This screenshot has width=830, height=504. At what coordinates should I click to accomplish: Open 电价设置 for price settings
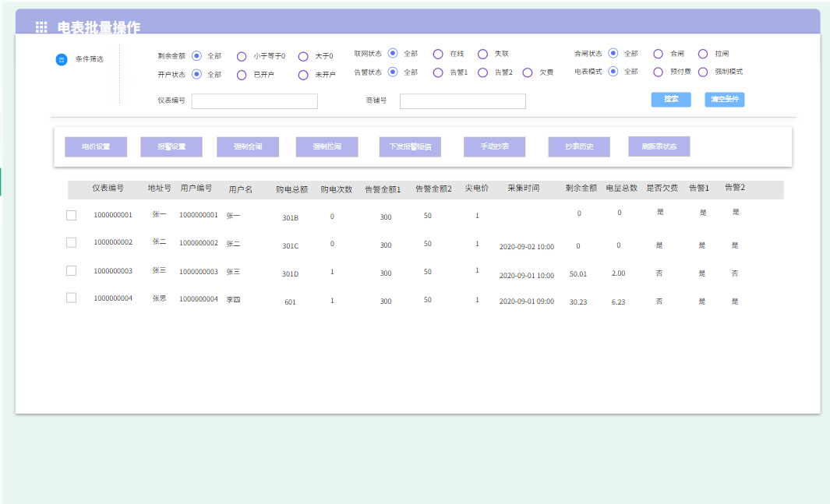pos(94,146)
